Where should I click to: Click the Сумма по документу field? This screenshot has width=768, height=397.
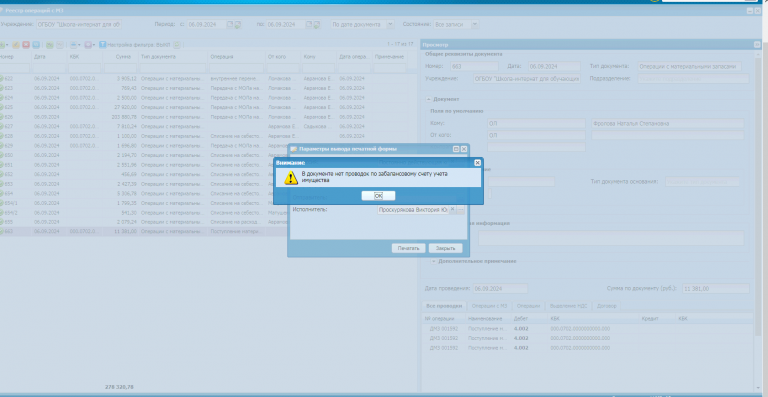(716, 288)
